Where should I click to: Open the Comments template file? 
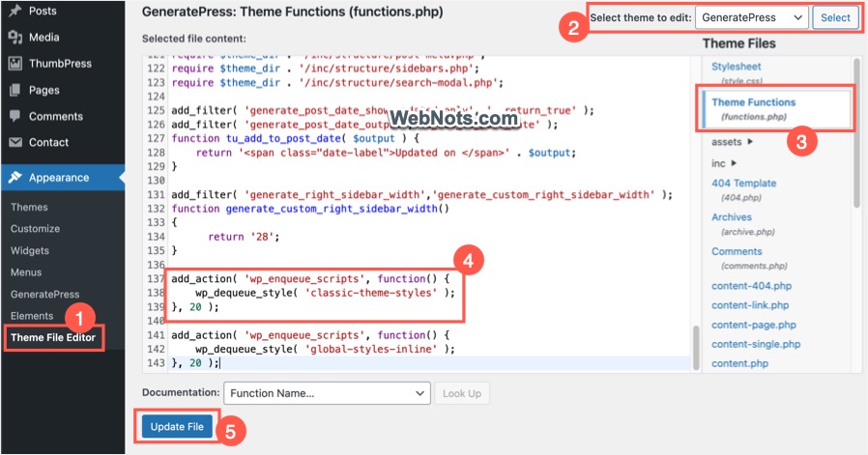[737, 251]
